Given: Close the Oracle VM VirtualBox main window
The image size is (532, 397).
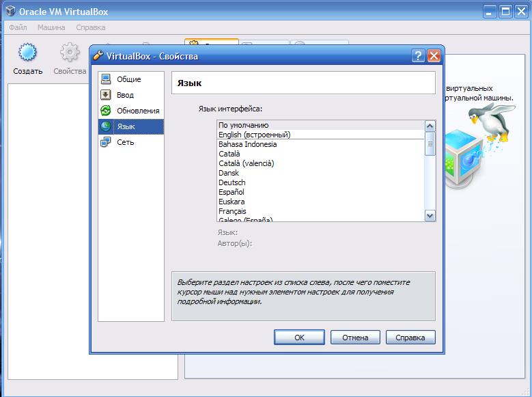Looking at the screenshot, I should (522, 12).
